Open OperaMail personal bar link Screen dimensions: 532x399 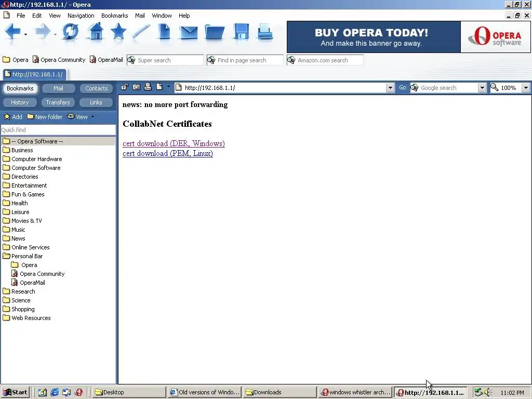(106, 60)
